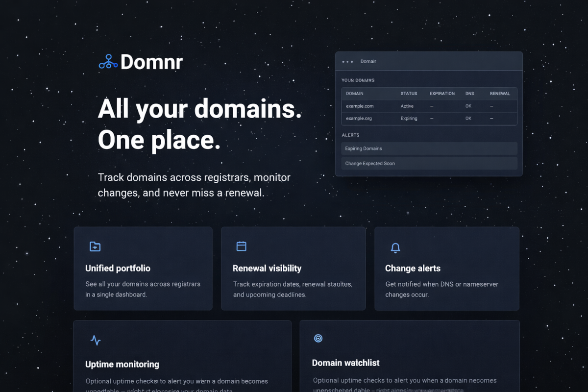
Task: Select the example.com row domain cell
Action: tap(360, 106)
